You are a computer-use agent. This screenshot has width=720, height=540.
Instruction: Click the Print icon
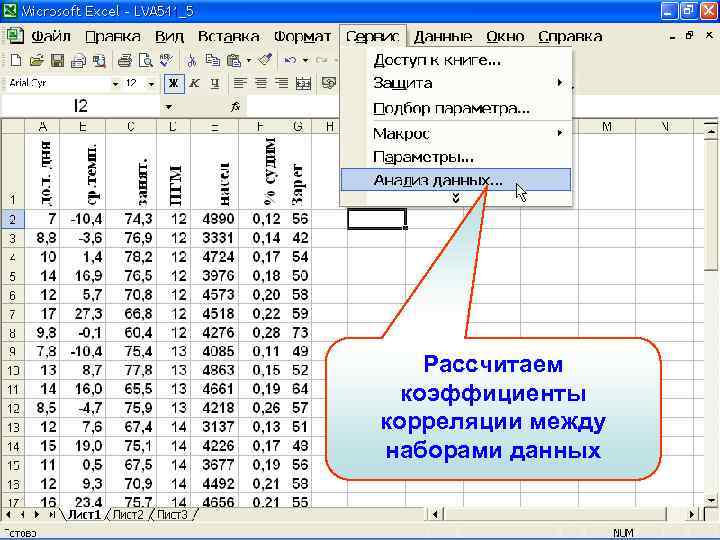[x=124, y=60]
